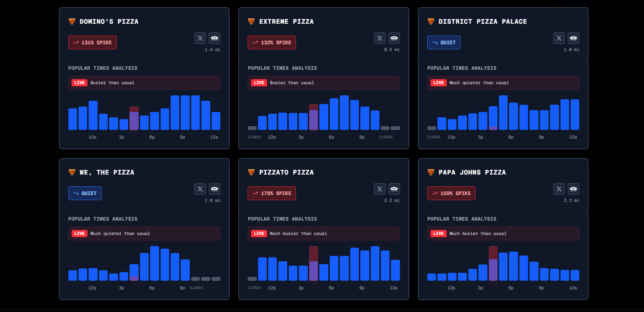Click car icon on Pizzato Pizza card
Image resolution: width=644 pixels, height=312 pixels.
(x=394, y=189)
